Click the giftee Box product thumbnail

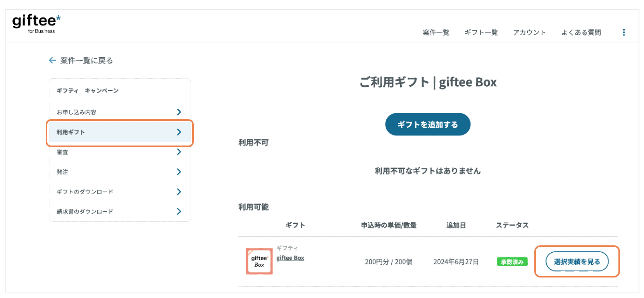(x=259, y=261)
